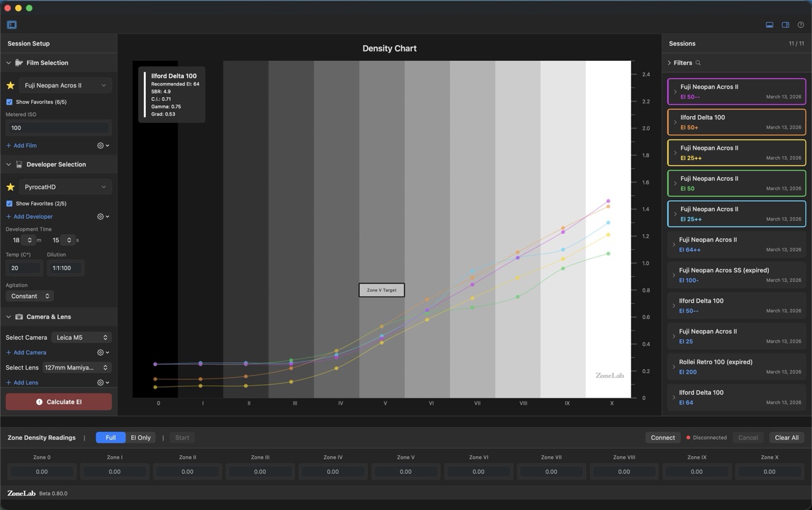This screenshot has height=510, width=812.
Task: Click the Metered ISO field
Action: point(58,128)
